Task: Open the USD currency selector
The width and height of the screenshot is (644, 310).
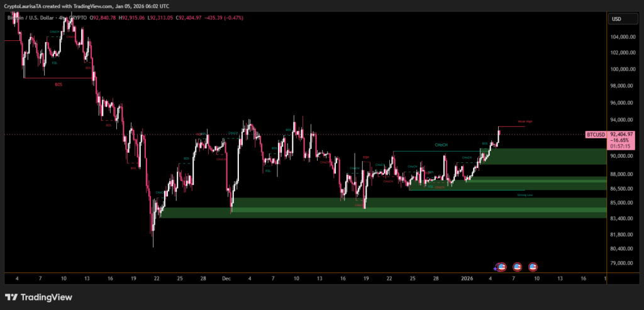Action: tap(616, 19)
